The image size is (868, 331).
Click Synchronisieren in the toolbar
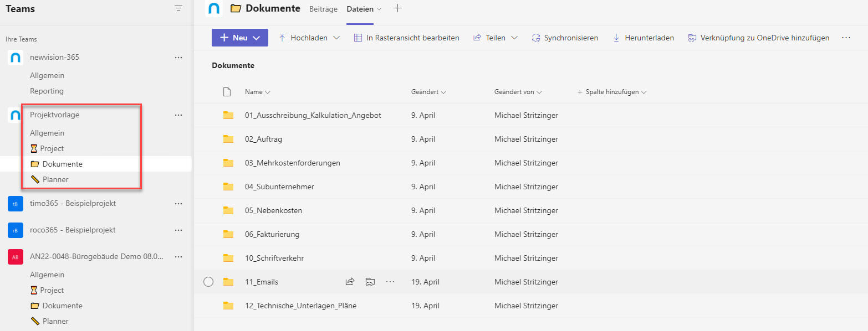tap(565, 38)
